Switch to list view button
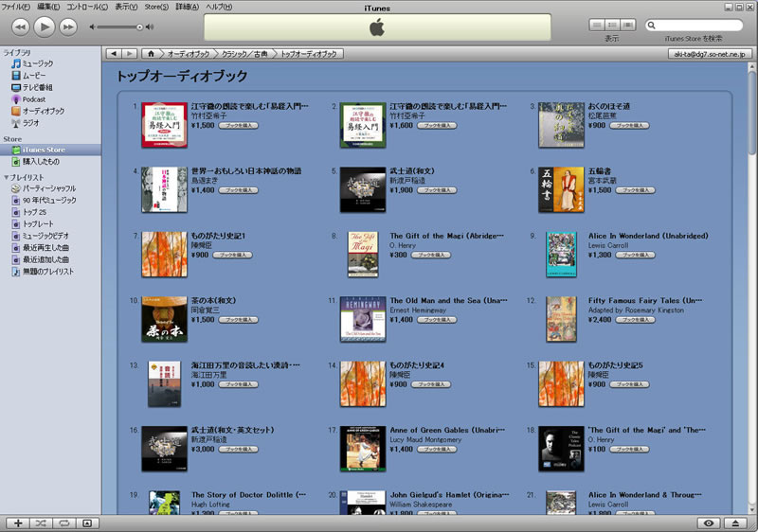This screenshot has width=758, height=532. tap(597, 25)
